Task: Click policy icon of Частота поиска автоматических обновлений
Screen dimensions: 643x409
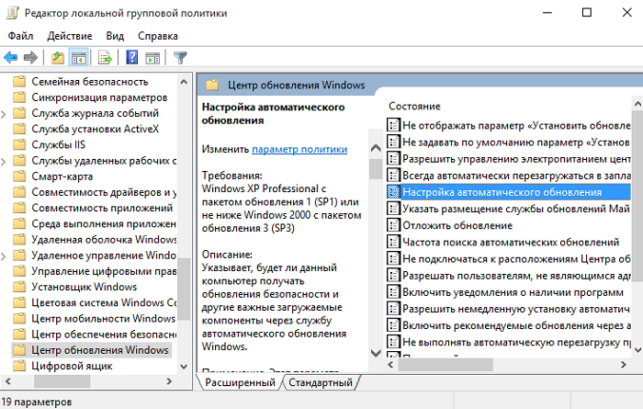Action: tap(393, 242)
